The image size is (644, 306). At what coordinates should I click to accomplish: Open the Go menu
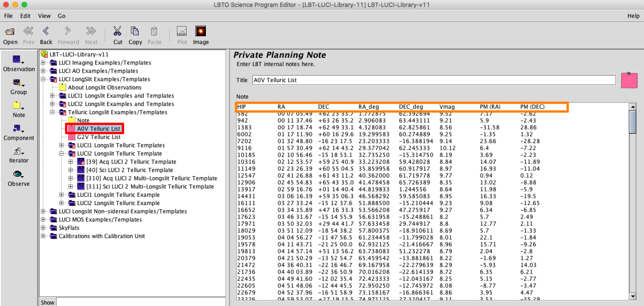coord(62,16)
